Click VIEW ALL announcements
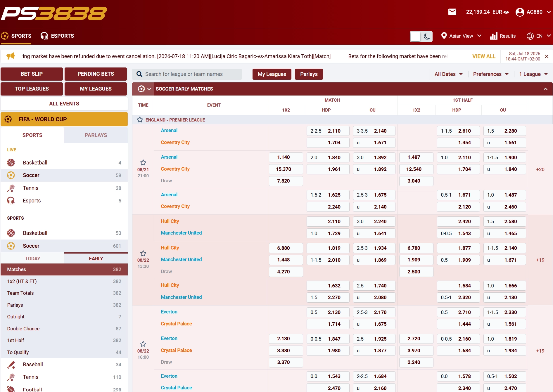This screenshot has width=553, height=392. 484,56
